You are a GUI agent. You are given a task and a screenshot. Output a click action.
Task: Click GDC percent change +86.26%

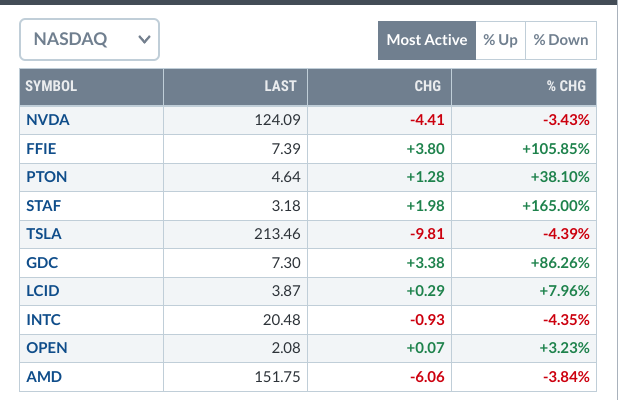560,263
